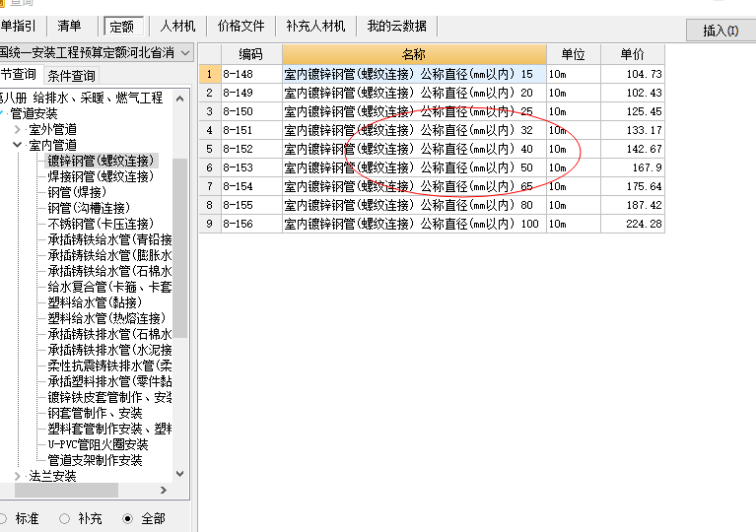Select tree item 钢套管制作、安装
The height and width of the screenshot is (532, 756).
(x=95, y=413)
